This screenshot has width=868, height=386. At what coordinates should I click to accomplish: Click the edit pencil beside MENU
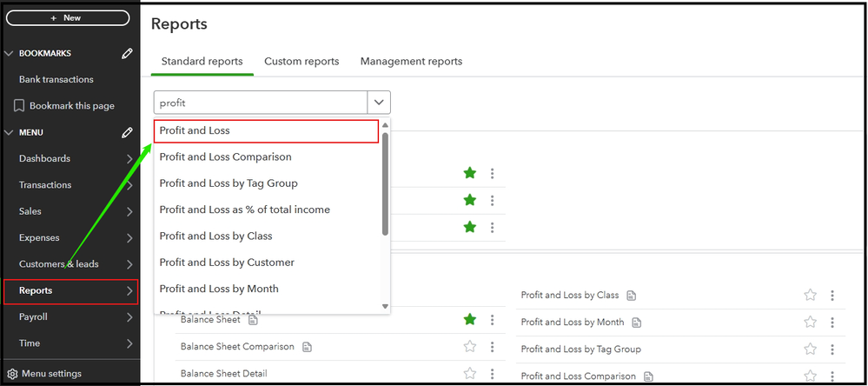click(x=128, y=132)
